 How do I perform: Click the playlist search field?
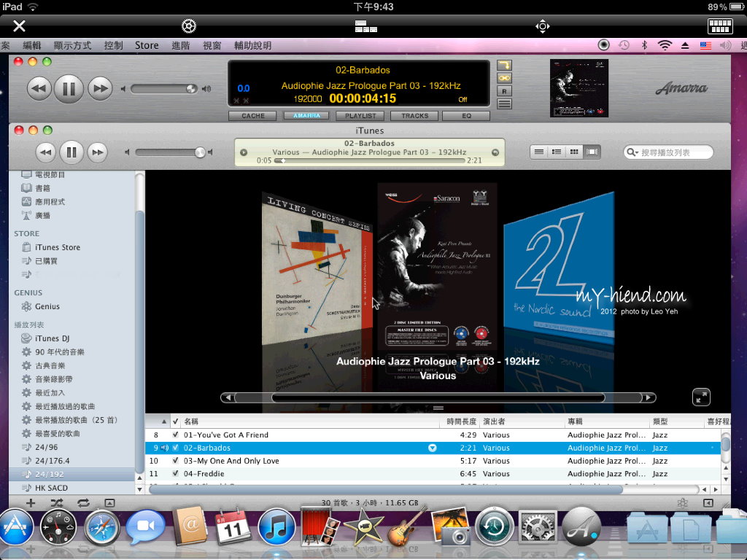tap(668, 152)
